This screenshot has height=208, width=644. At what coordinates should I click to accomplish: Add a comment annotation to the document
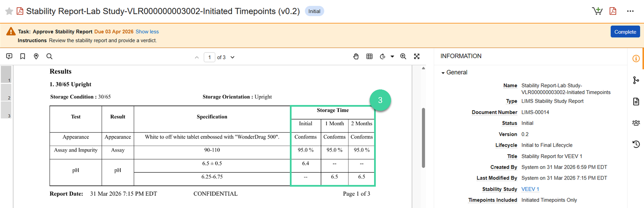coord(9,57)
